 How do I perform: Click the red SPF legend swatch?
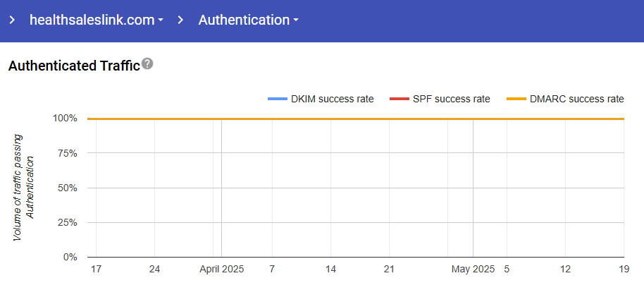tap(398, 99)
